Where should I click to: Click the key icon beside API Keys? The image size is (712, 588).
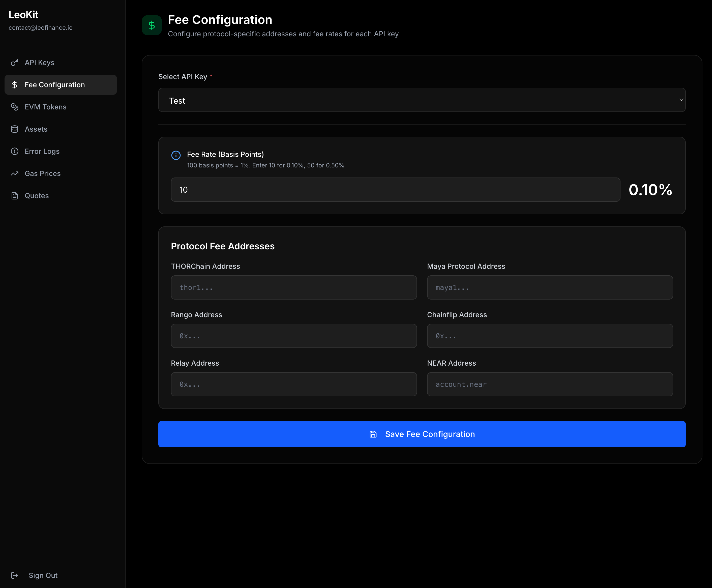[x=15, y=63]
